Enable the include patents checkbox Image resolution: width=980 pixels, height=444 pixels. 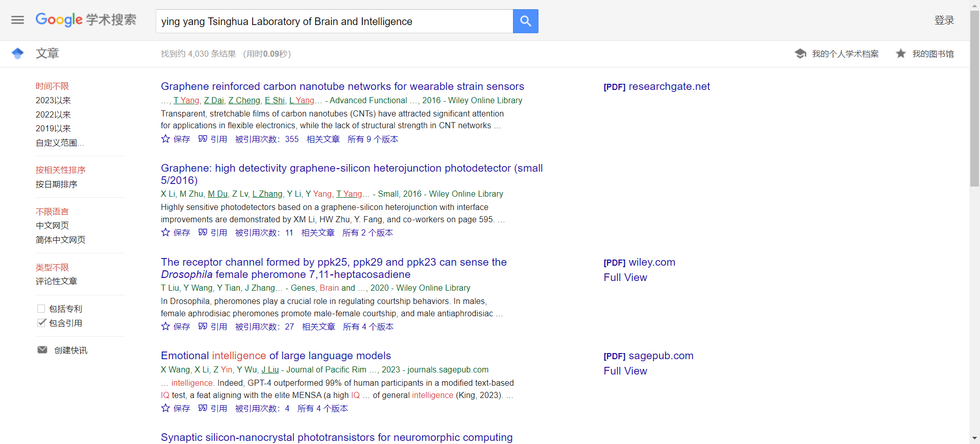point(41,309)
